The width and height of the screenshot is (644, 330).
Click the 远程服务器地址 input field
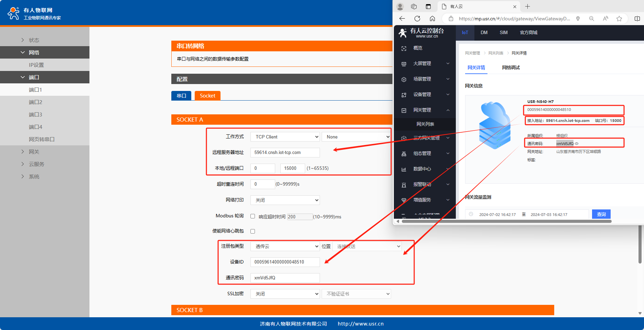tap(285, 153)
